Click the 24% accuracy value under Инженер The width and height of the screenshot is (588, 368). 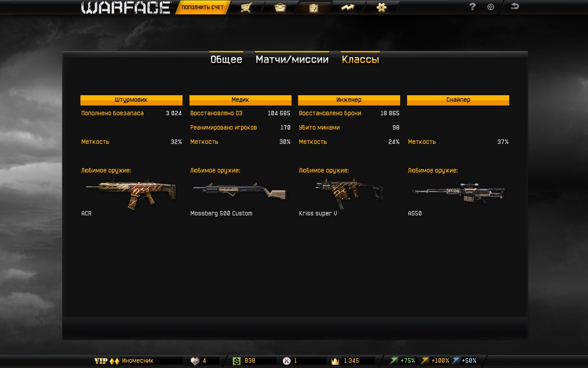click(394, 142)
